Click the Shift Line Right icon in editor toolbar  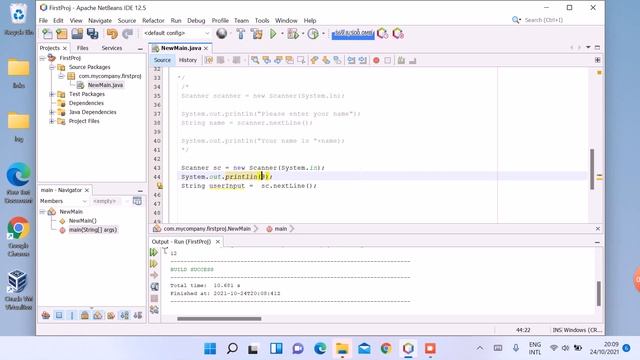[x=363, y=60]
